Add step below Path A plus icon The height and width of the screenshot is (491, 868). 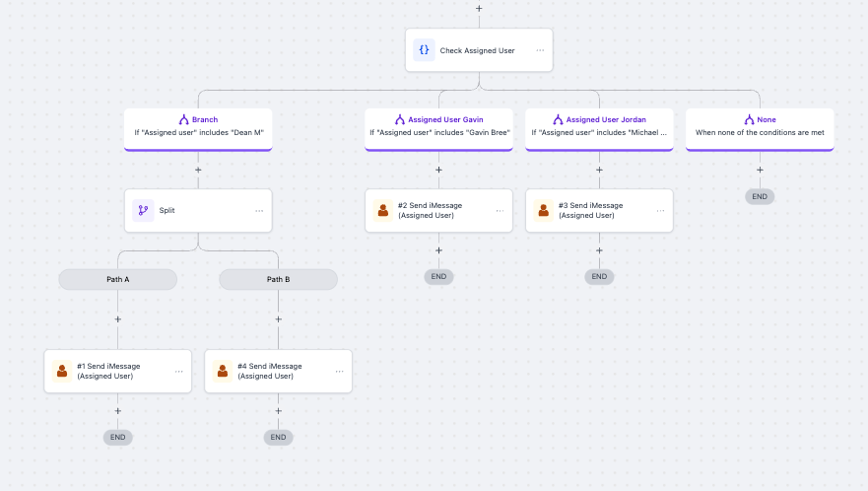[118, 319]
